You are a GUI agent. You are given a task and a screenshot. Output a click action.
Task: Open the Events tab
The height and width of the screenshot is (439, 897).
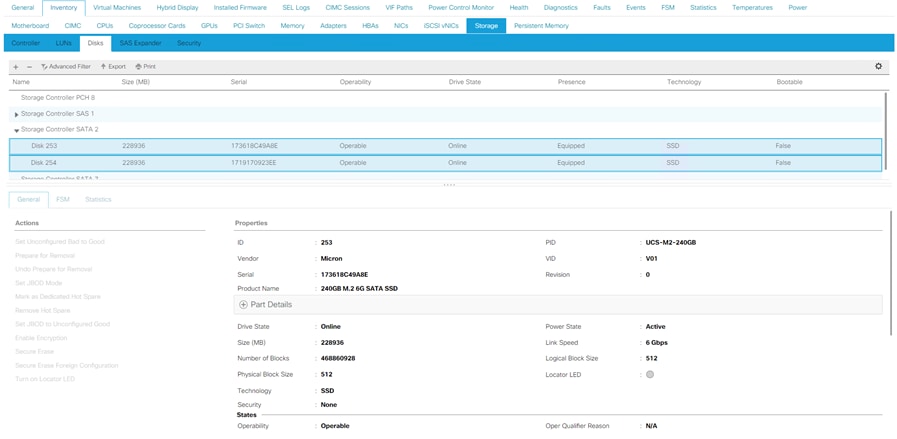(x=636, y=8)
